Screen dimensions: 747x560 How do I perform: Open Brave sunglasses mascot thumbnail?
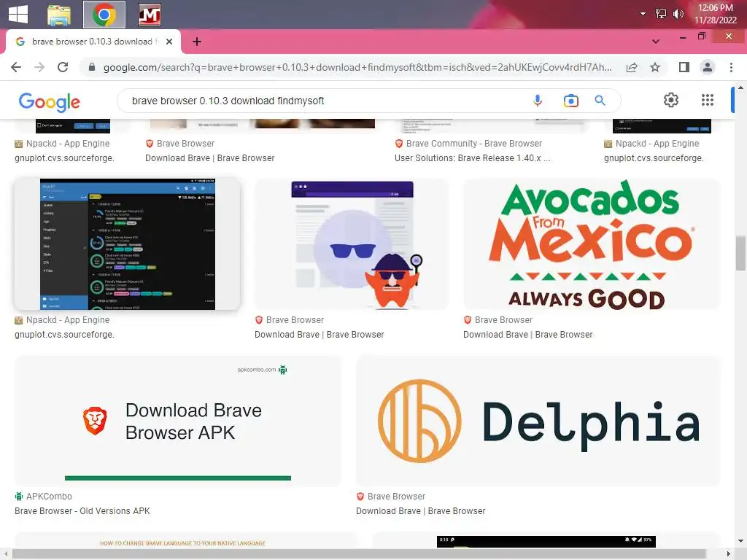(352, 244)
